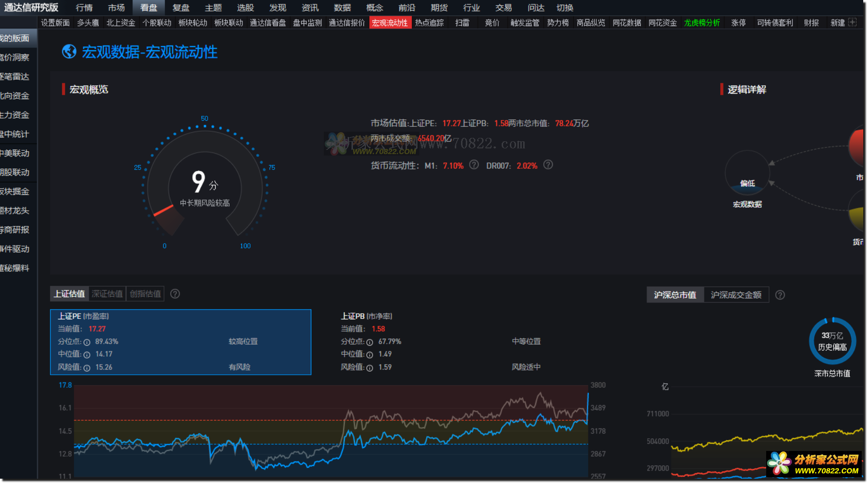Image resolution: width=868 pixels, height=483 pixels.
Task: Click info icon next to 上证PE 中位值
Action: click(x=87, y=355)
